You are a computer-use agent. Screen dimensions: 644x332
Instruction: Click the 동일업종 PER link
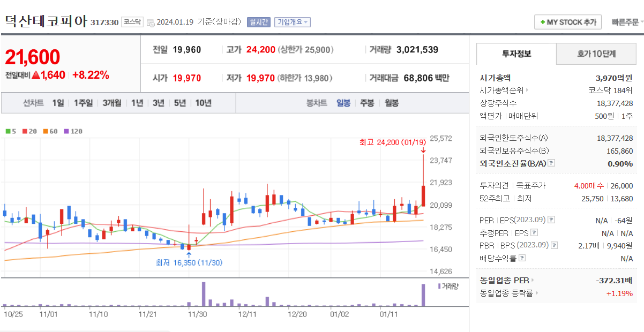click(504, 280)
